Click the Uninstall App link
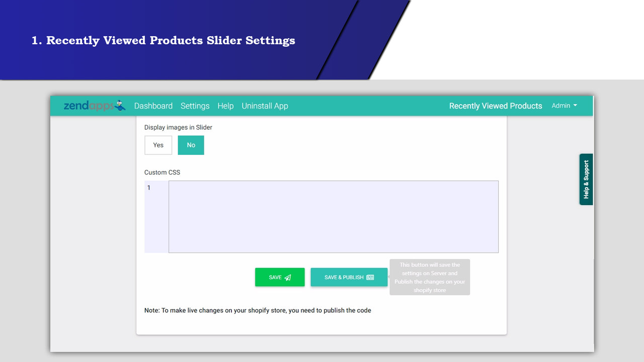The width and height of the screenshot is (644, 362). pyautogui.click(x=265, y=106)
